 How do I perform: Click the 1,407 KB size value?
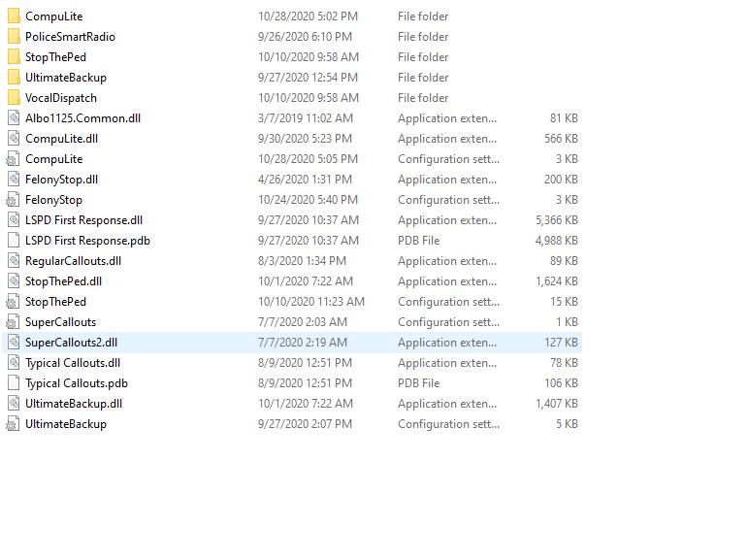[557, 404]
